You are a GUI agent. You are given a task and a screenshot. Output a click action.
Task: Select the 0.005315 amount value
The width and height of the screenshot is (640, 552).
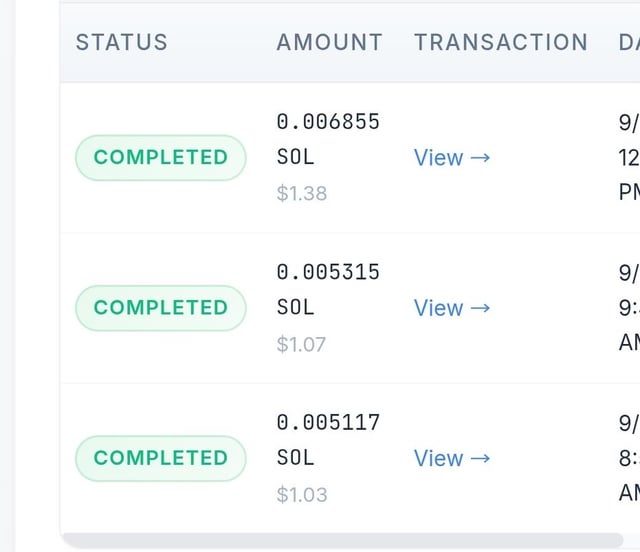pyautogui.click(x=328, y=272)
